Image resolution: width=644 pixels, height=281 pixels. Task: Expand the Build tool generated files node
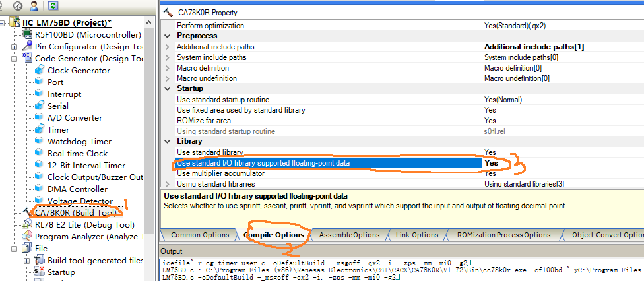26,261
